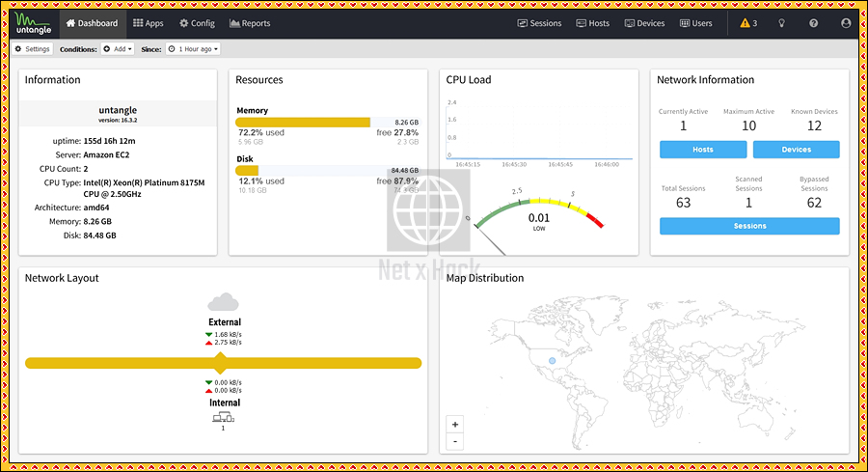Click the untangle version 16.3.2 header

pyautogui.click(x=118, y=114)
